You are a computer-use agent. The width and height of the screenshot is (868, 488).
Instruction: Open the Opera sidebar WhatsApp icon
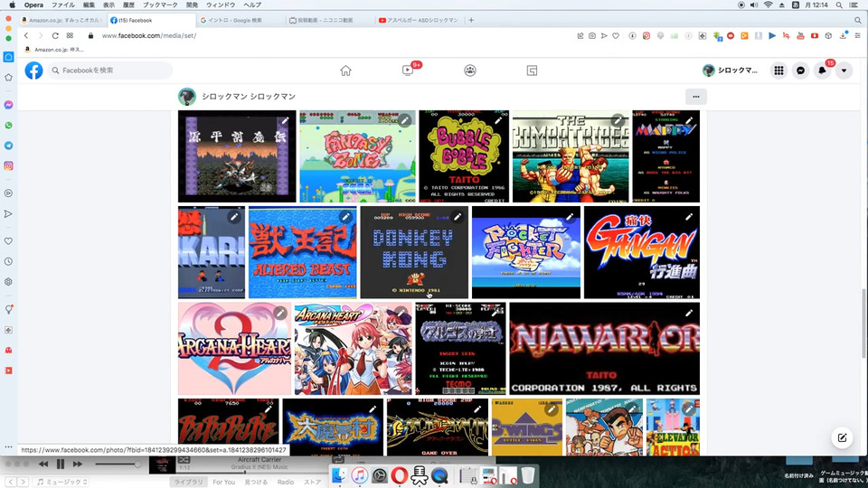coord(8,125)
